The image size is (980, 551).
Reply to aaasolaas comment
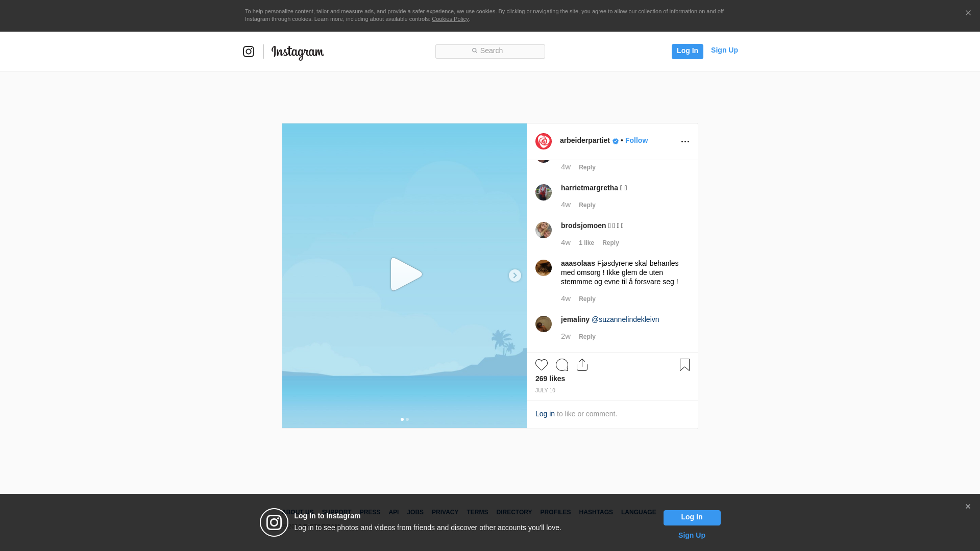coord(587,299)
